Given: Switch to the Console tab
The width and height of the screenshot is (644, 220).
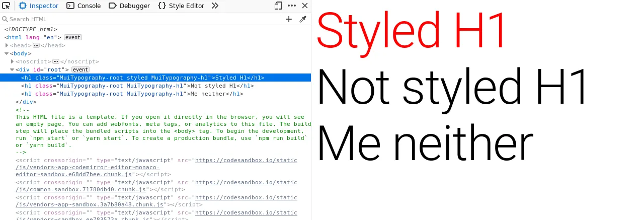Looking at the screenshot, I should (x=84, y=6).
